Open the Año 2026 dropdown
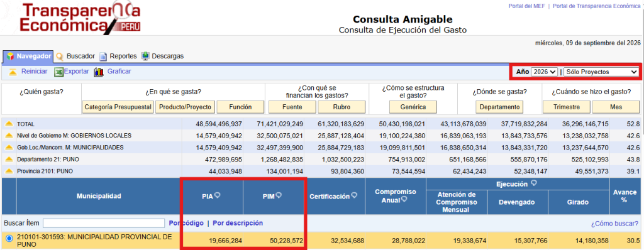 [x=544, y=72]
